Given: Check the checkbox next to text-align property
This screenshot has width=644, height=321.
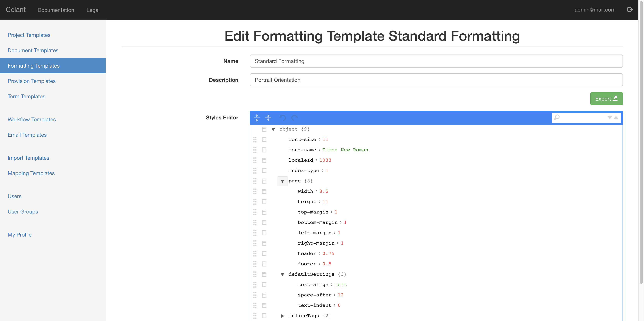Looking at the screenshot, I should coord(264,285).
